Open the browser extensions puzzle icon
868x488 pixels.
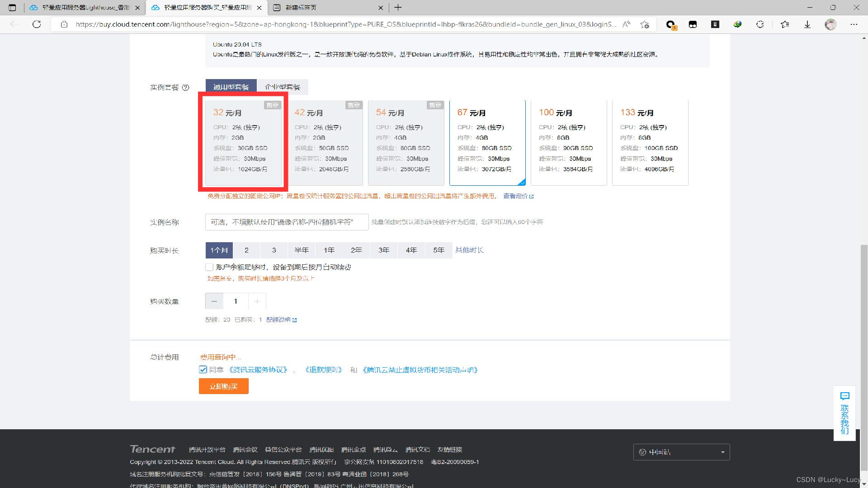click(x=760, y=24)
